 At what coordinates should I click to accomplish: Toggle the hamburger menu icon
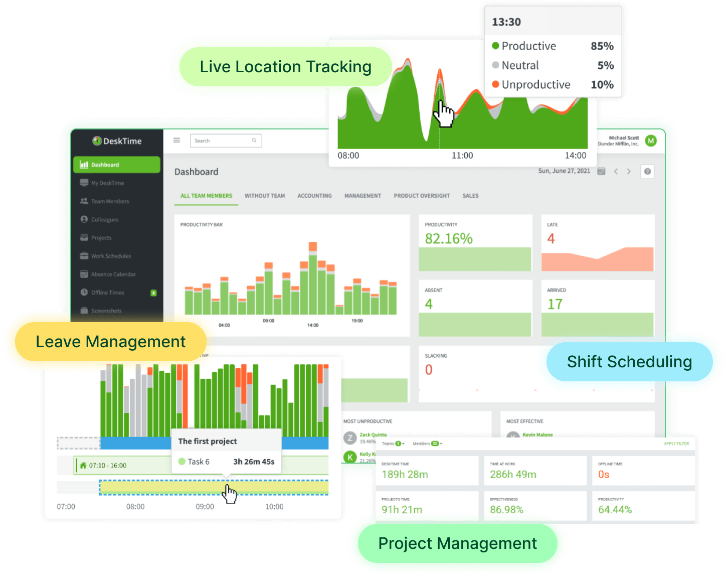pos(176,140)
